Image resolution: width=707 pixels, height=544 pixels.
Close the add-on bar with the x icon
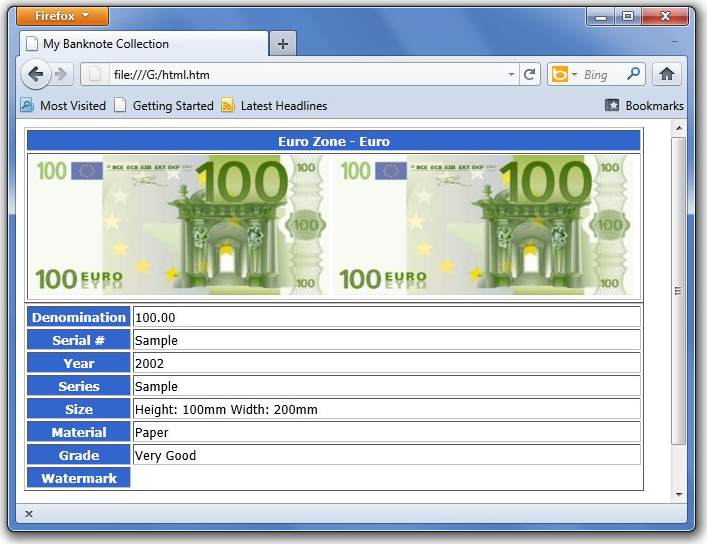point(29,514)
